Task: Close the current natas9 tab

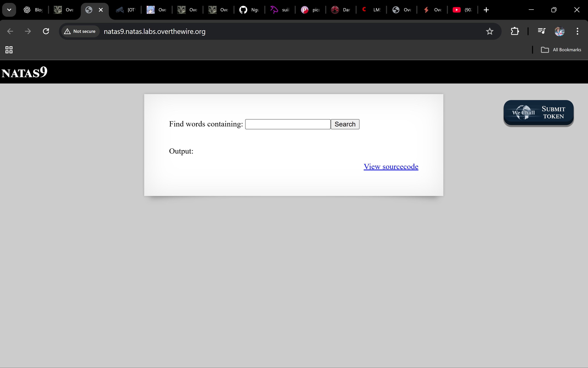Action: (101, 10)
